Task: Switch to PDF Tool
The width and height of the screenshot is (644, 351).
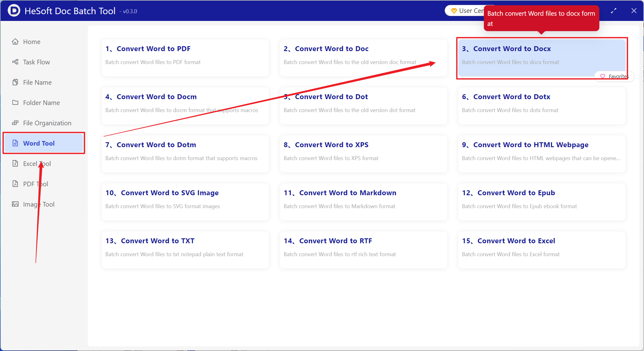Action: pyautogui.click(x=43, y=184)
